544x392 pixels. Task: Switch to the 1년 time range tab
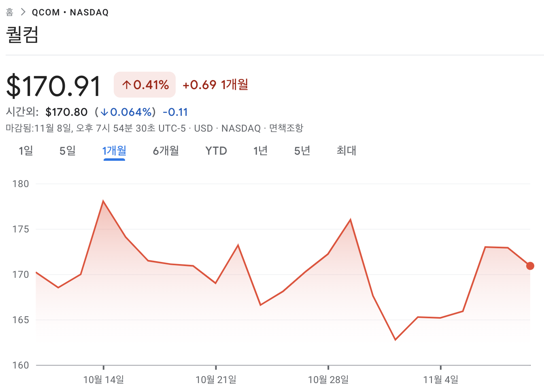pyautogui.click(x=260, y=151)
